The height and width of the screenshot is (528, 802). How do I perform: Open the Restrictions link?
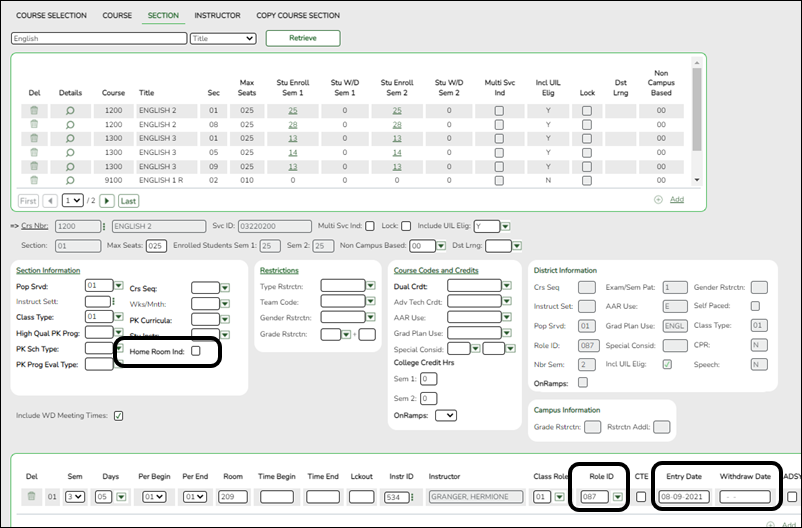click(279, 270)
